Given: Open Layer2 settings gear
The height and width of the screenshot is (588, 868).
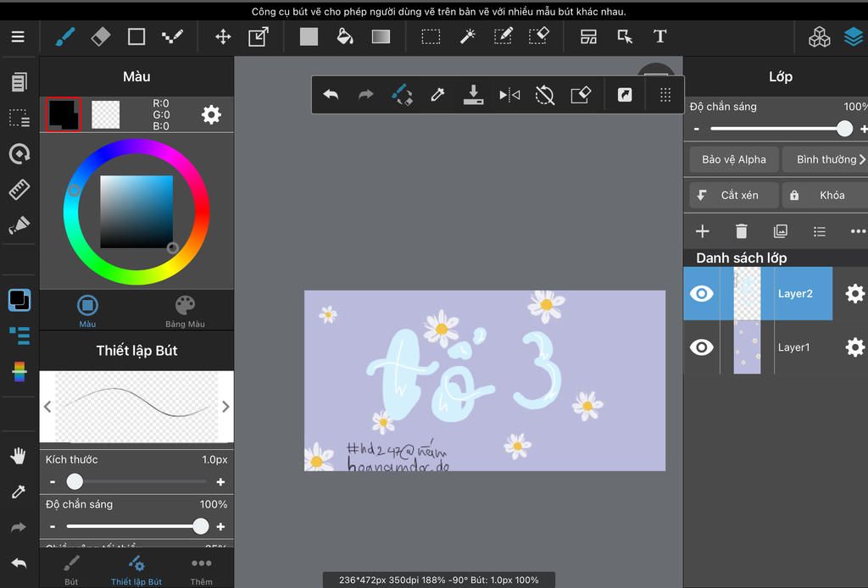Looking at the screenshot, I should pyautogui.click(x=854, y=293).
